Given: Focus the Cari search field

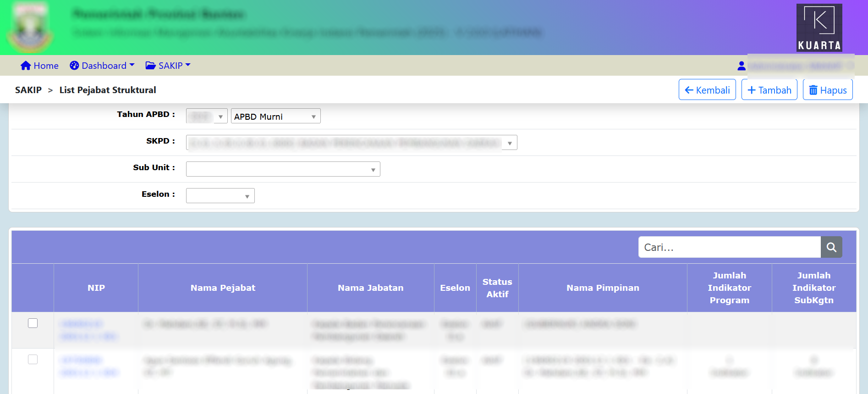Looking at the screenshot, I should [730, 247].
